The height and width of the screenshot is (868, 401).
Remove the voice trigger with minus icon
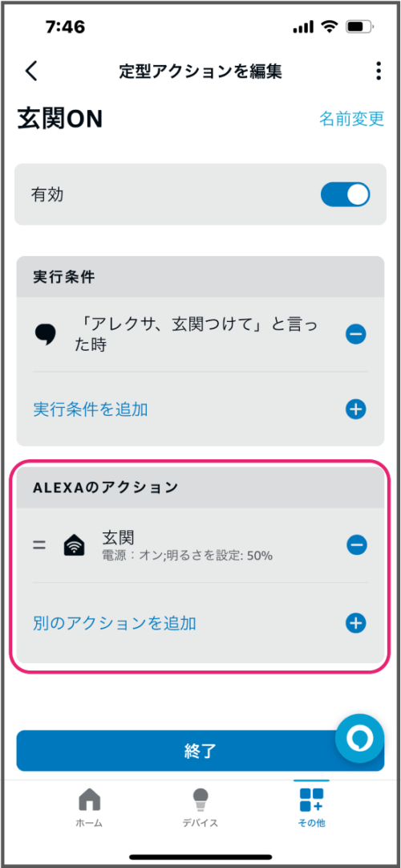point(356,334)
